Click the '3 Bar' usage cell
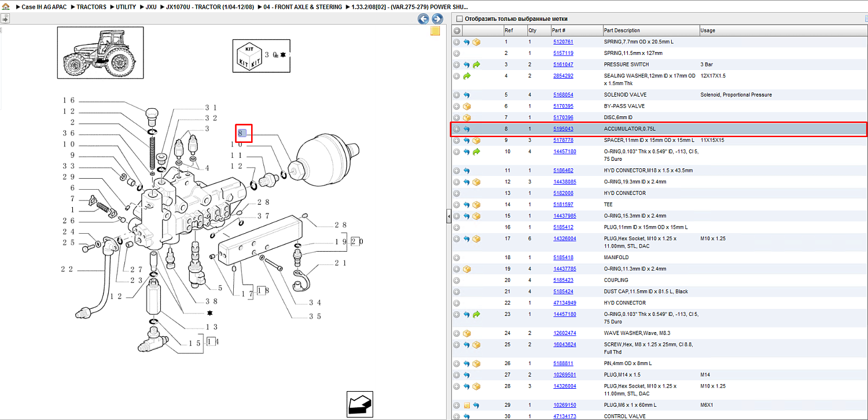Screen dimensions: 868x420 [707, 65]
